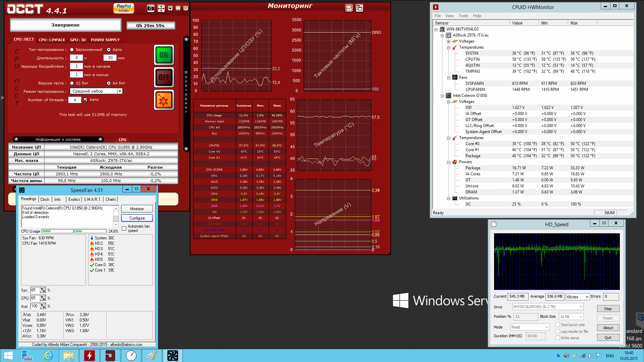Click the SpeedFan first CPU Usage bar
Viewport: 644px width, 362px height.
[x=57, y=231]
